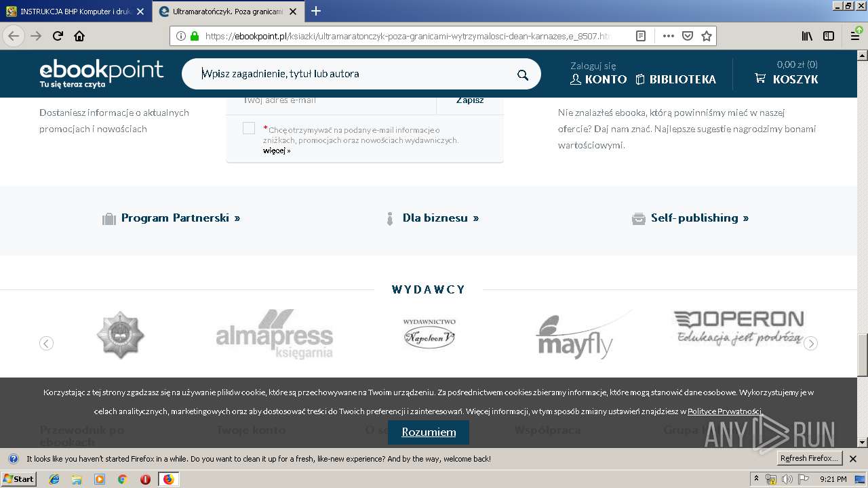This screenshot has width=868, height=488.
Task: Open the Firefox Library icon
Action: coord(807,36)
